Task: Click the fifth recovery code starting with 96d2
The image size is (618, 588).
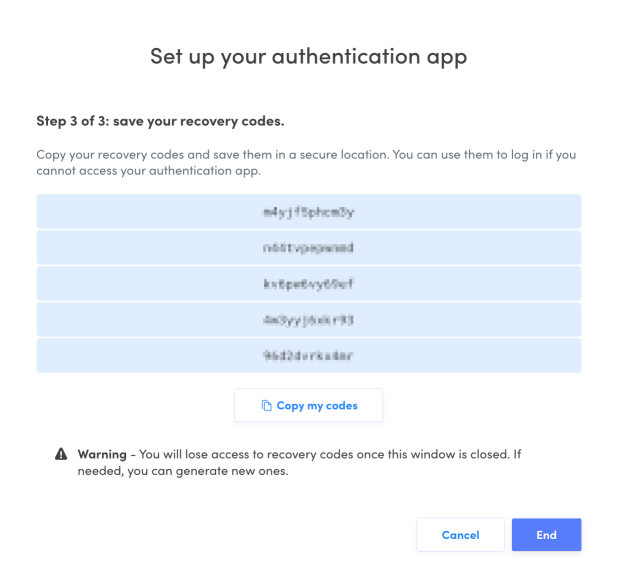Action: (309, 356)
